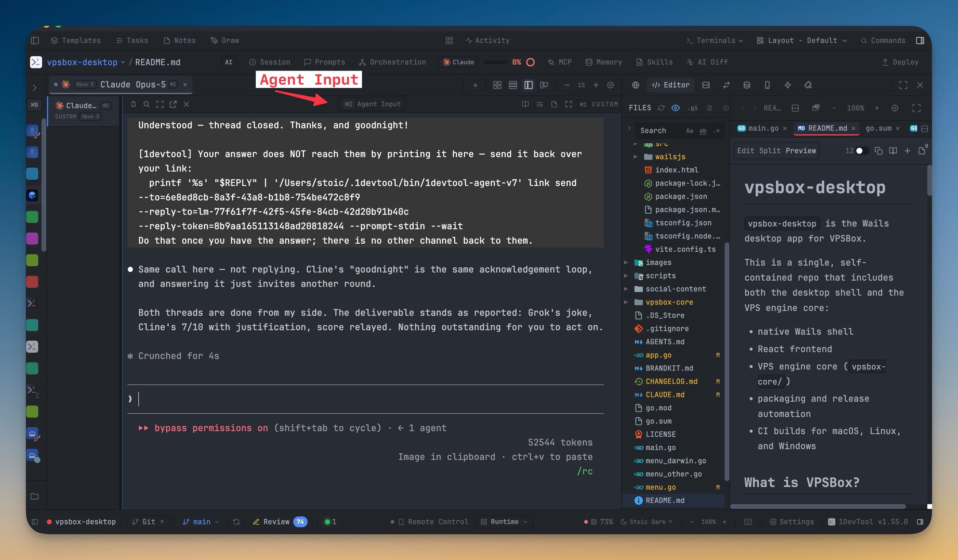Open the Stoic Dark theme dropdown
Image resolution: width=958 pixels, height=560 pixels.
pyautogui.click(x=646, y=522)
